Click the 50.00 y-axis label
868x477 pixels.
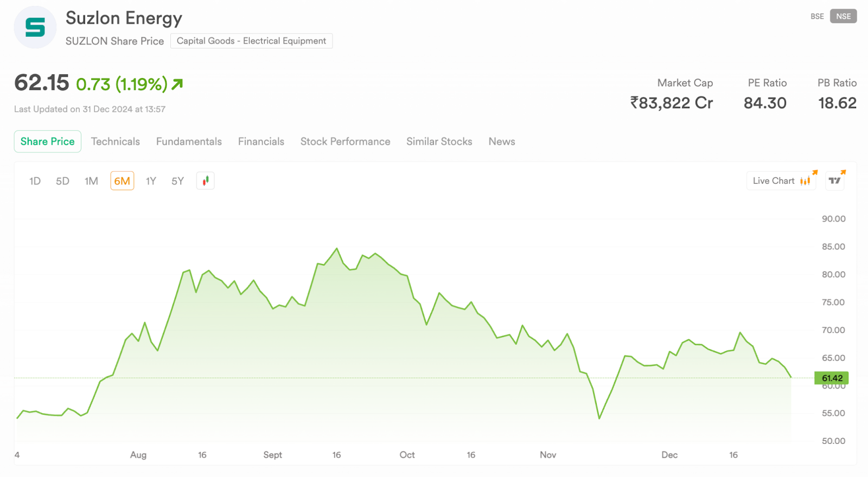click(833, 441)
